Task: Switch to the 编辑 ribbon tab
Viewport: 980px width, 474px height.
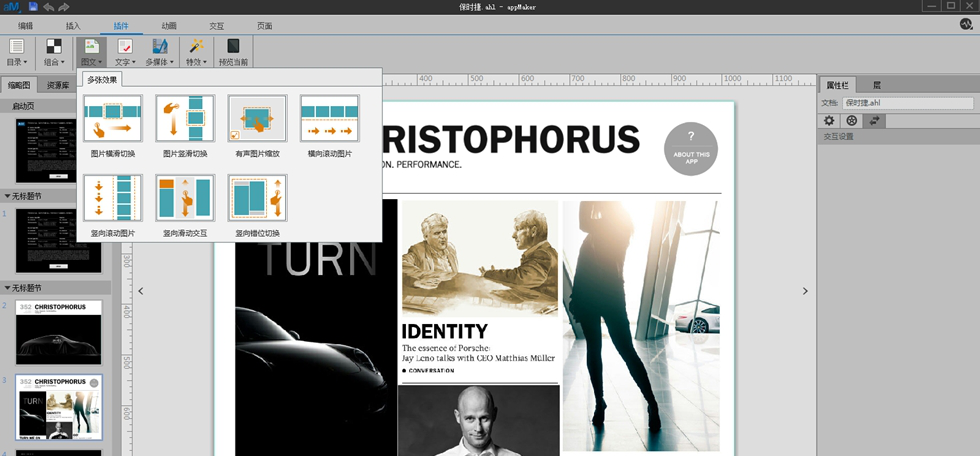Action: click(26, 26)
